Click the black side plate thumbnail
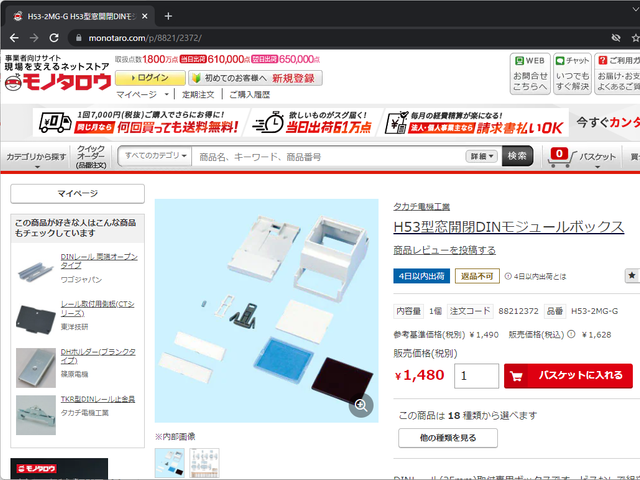The height and width of the screenshot is (480, 640). pos(36,320)
